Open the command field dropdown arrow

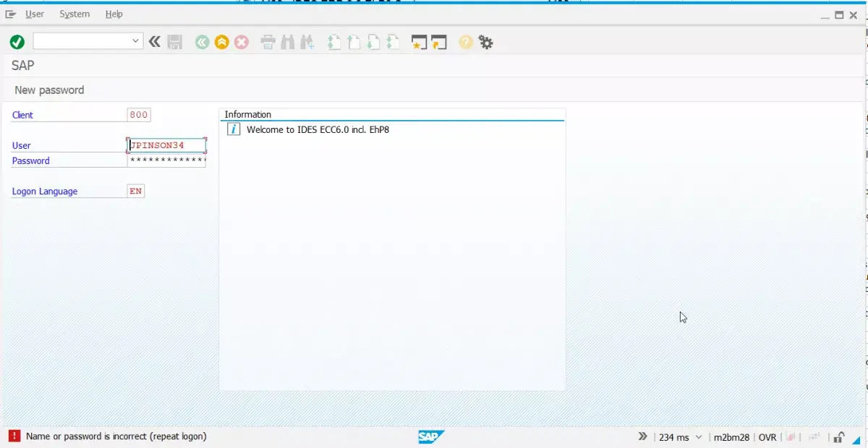pos(136,41)
